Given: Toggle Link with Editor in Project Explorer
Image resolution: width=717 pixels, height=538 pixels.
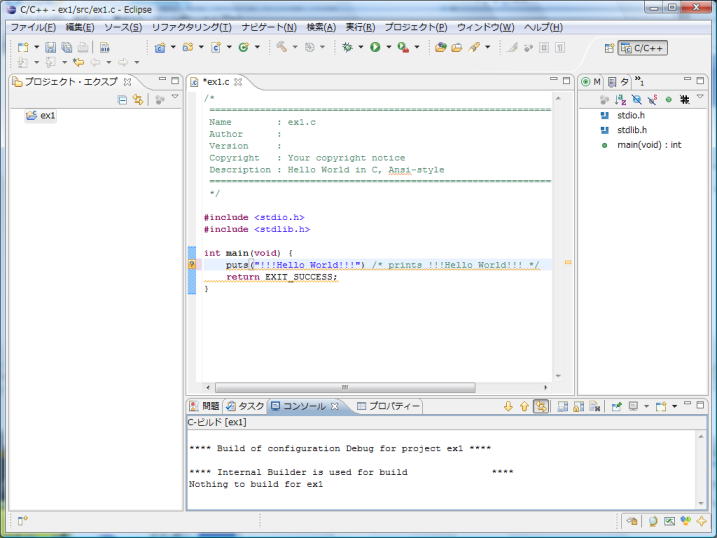Looking at the screenshot, I should [x=138, y=100].
